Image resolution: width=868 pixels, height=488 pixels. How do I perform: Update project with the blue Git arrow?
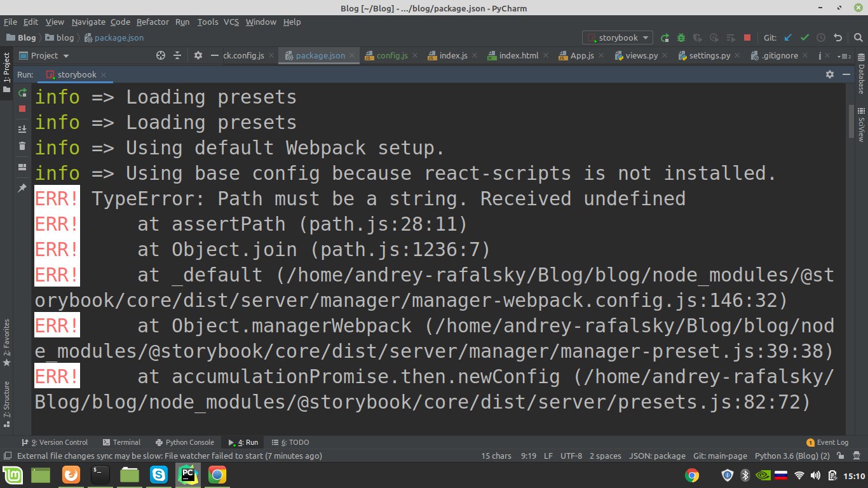point(789,38)
